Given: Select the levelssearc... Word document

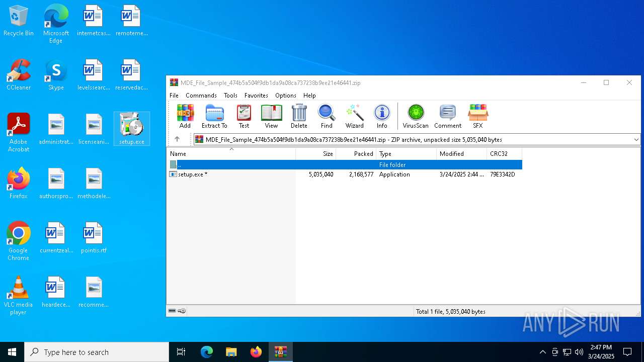Looking at the screenshot, I should (x=94, y=75).
